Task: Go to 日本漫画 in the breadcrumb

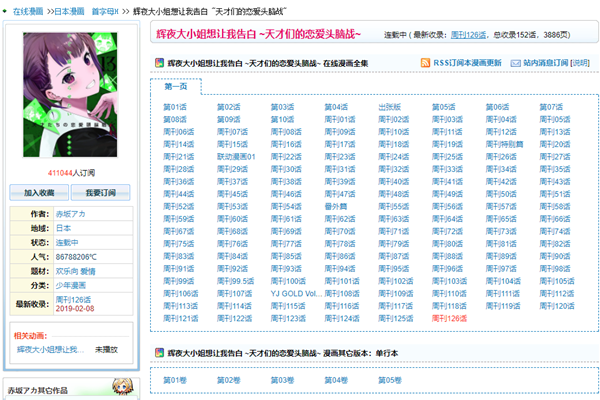Action: pos(68,9)
